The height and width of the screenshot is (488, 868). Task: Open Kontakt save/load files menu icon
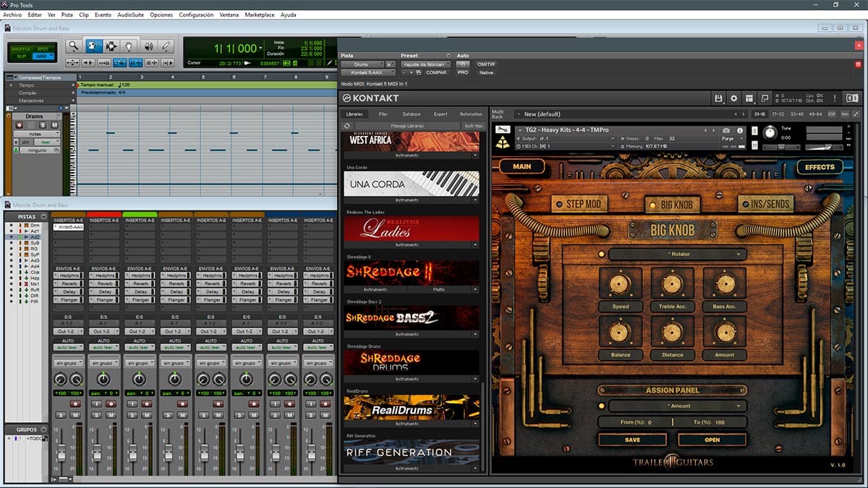[718, 98]
